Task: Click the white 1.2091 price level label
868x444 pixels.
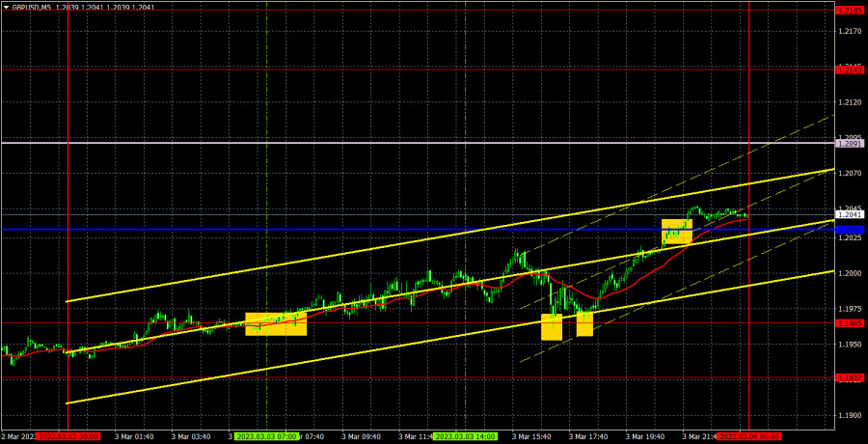Action: (850, 143)
